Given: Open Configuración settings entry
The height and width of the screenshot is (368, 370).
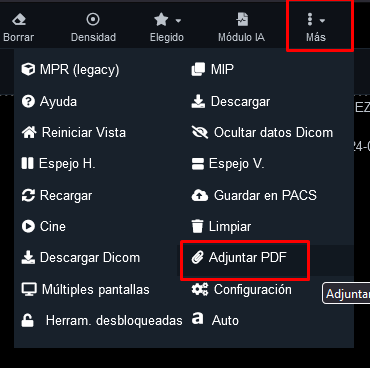Looking at the screenshot, I should [242, 289].
